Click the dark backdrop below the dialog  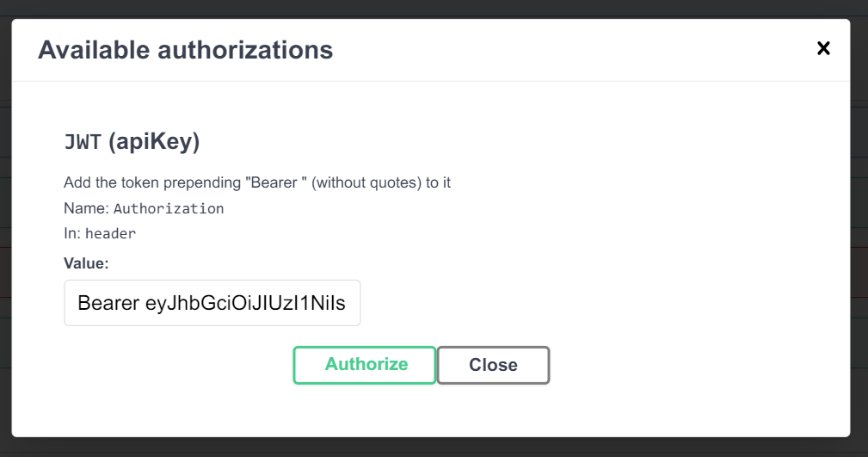[x=430, y=447]
